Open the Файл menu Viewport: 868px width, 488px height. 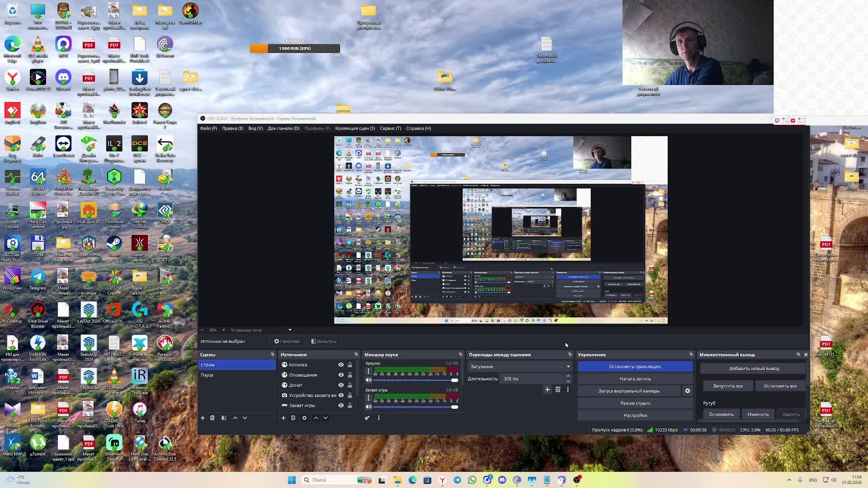[x=208, y=128]
